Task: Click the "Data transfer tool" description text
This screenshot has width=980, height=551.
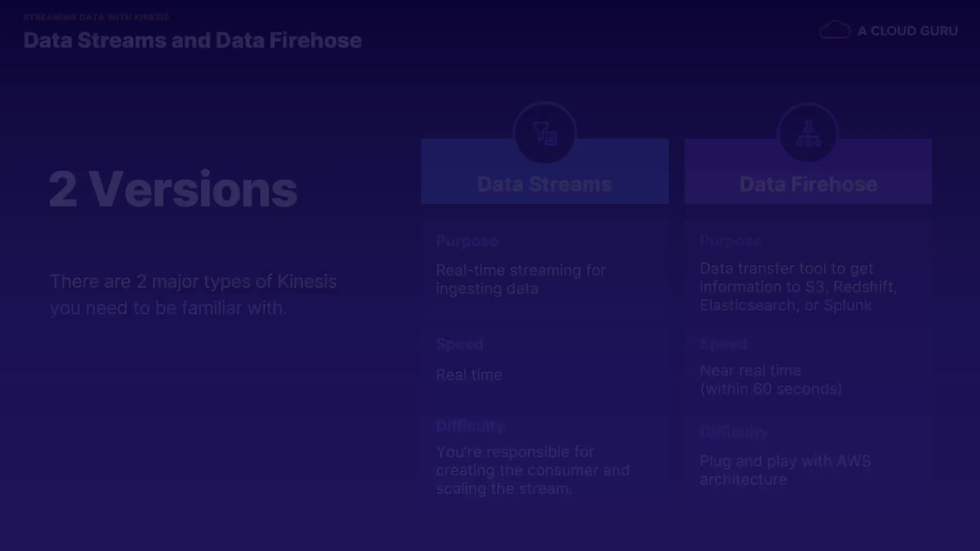Action: (x=798, y=287)
